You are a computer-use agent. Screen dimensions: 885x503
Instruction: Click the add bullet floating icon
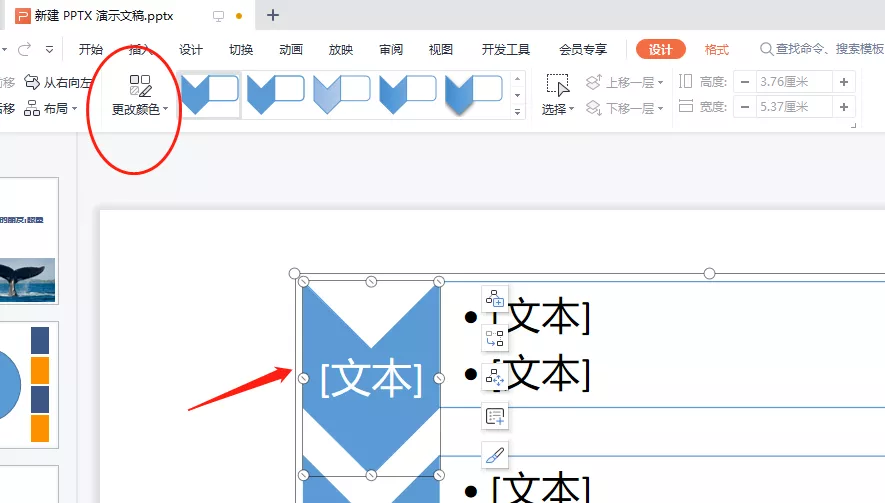(x=495, y=417)
